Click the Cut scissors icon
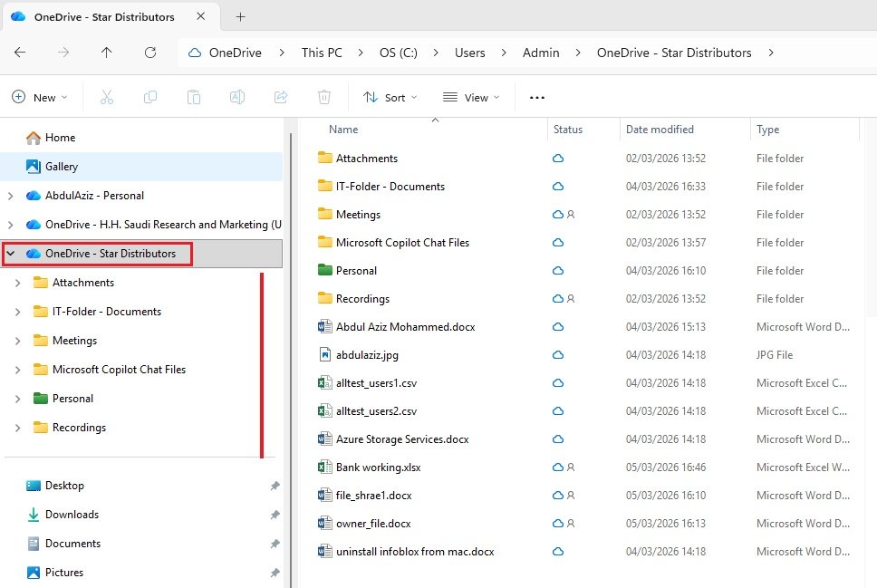This screenshot has width=877, height=588. coord(106,97)
